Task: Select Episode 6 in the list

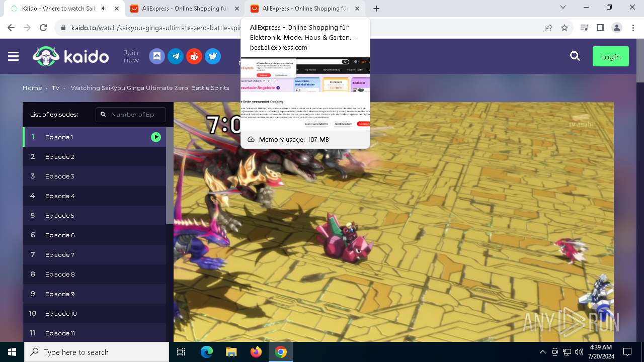Action: click(94, 235)
